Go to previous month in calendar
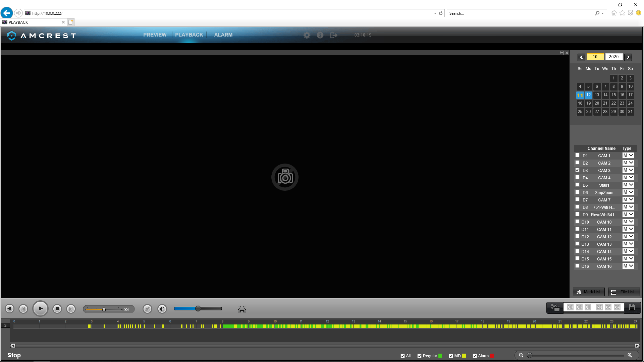The width and height of the screenshot is (644, 362). click(581, 57)
